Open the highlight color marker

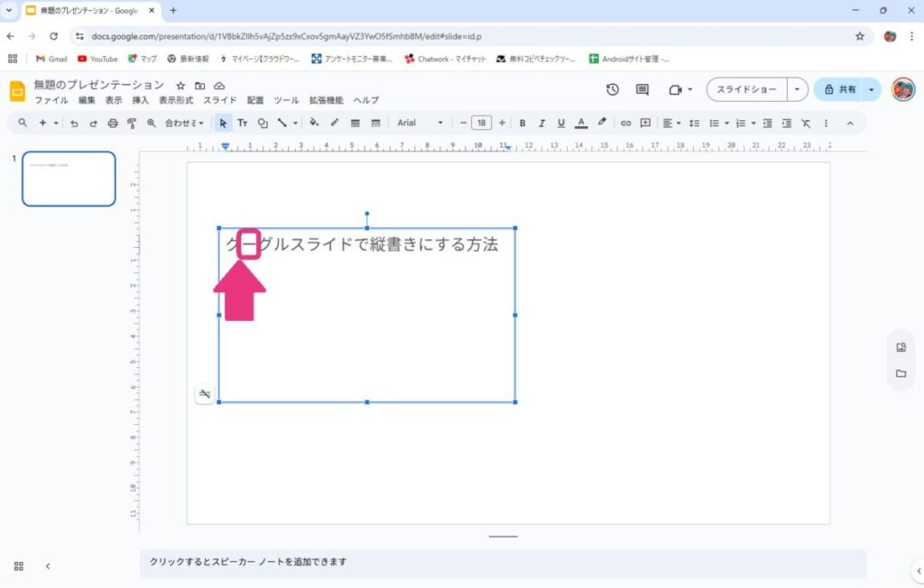(x=602, y=123)
